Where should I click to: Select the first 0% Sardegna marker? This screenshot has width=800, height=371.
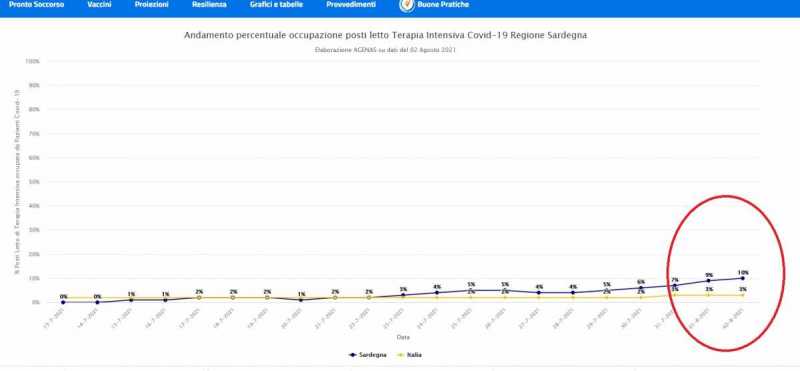[x=63, y=302]
